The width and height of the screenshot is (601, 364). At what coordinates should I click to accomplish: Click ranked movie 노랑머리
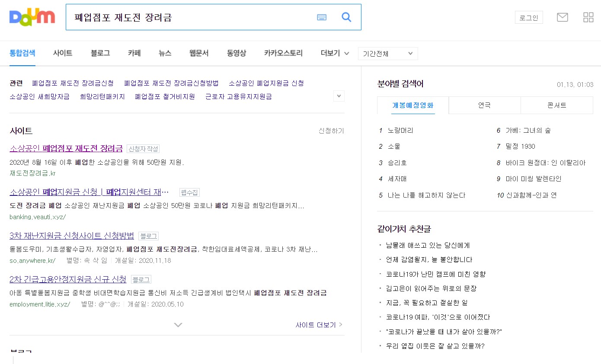(400, 130)
